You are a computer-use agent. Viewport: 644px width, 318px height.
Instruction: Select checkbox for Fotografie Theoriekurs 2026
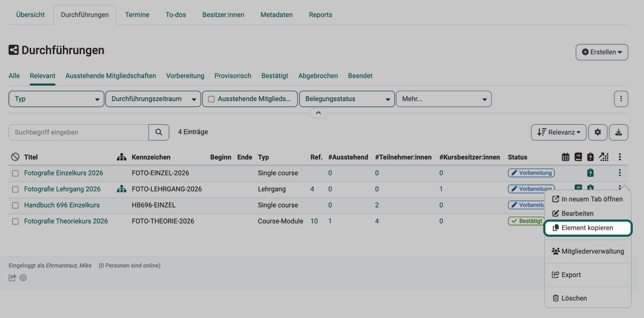pyautogui.click(x=15, y=222)
